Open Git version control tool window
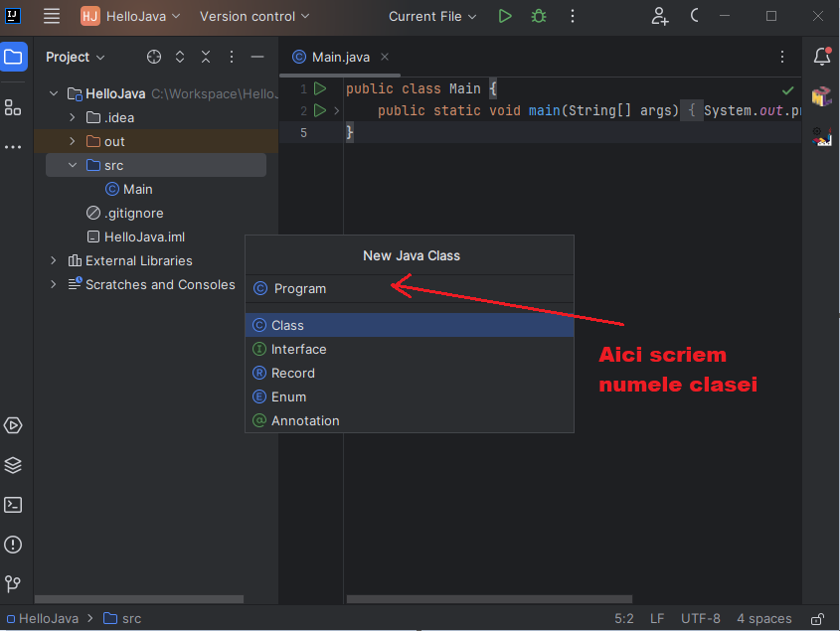The height and width of the screenshot is (631, 840). [13, 582]
